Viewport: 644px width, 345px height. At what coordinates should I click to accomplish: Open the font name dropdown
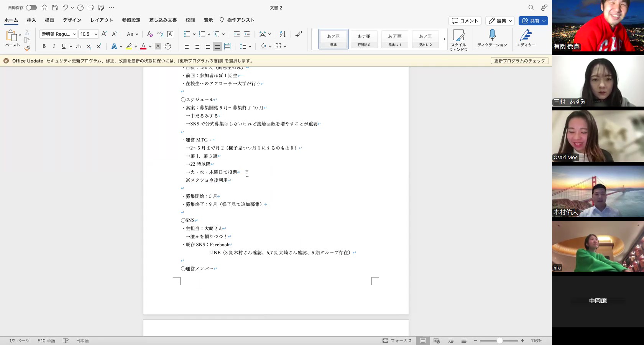(x=74, y=34)
